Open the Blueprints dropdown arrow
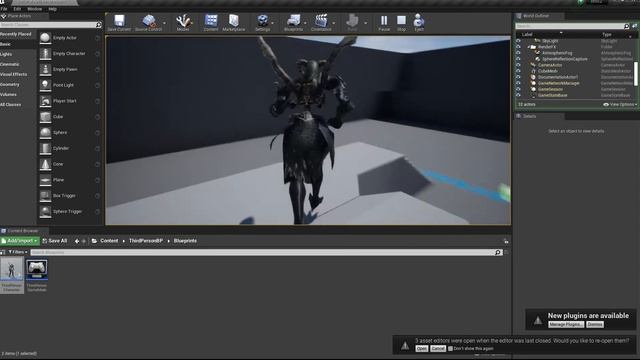 click(305, 23)
